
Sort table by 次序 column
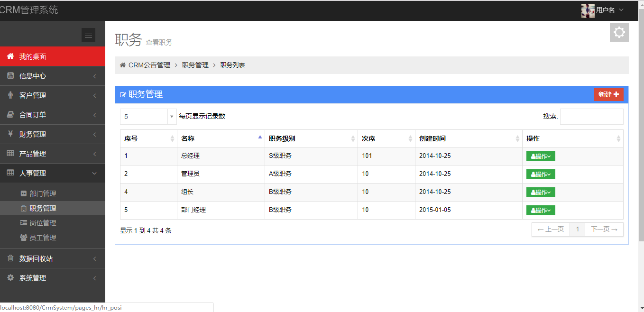pos(386,138)
